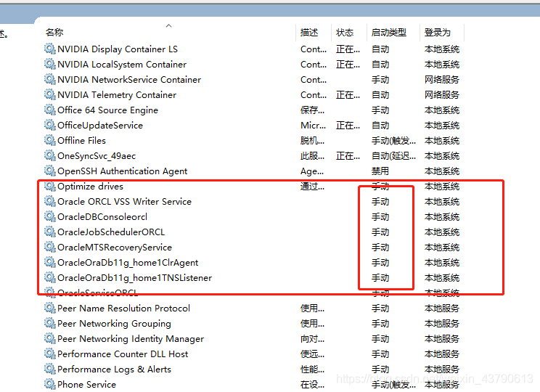540x392 pixels.
Task: Select the OracleOraDb11g_home1ClrAgent service name
Action: click(128, 263)
